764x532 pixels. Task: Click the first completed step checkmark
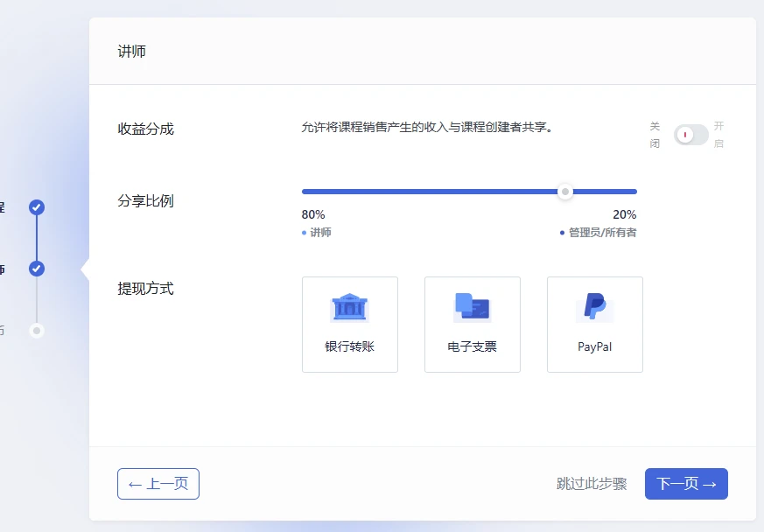(36, 208)
